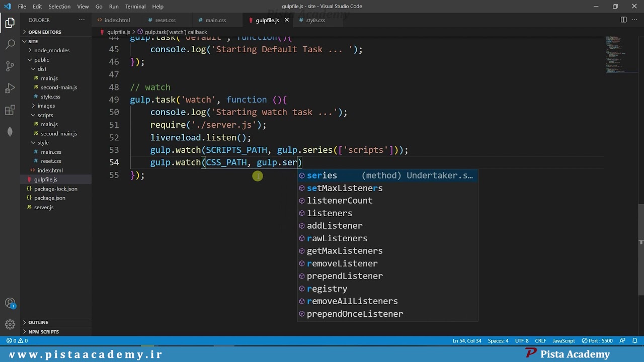
Task: Click the Port : 5500 Live Server indicator
Action: click(597, 340)
